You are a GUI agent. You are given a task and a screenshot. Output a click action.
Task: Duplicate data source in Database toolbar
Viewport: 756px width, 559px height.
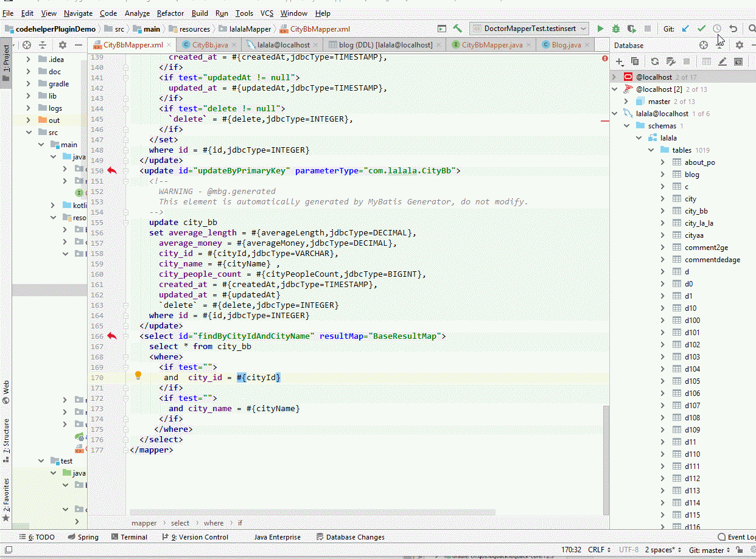coord(635,61)
